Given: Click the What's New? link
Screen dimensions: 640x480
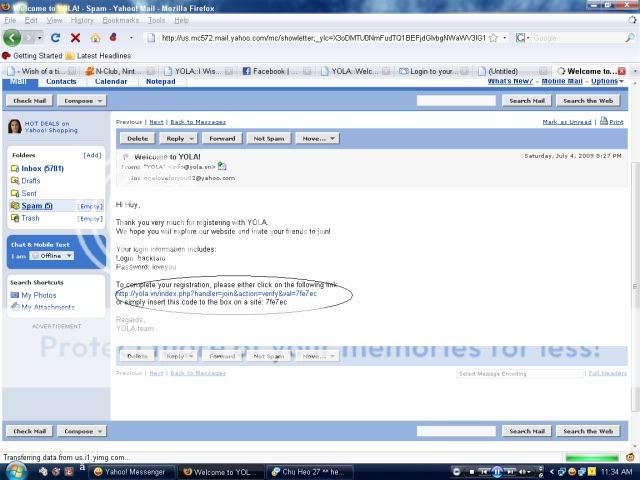Looking at the screenshot, I should coord(510,81).
